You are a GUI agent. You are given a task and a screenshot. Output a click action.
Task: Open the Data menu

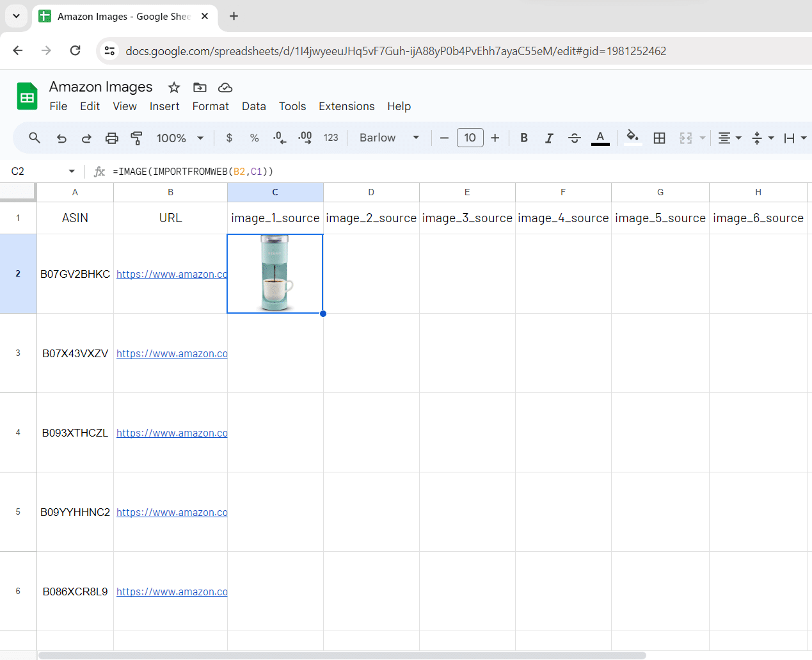[x=253, y=106]
